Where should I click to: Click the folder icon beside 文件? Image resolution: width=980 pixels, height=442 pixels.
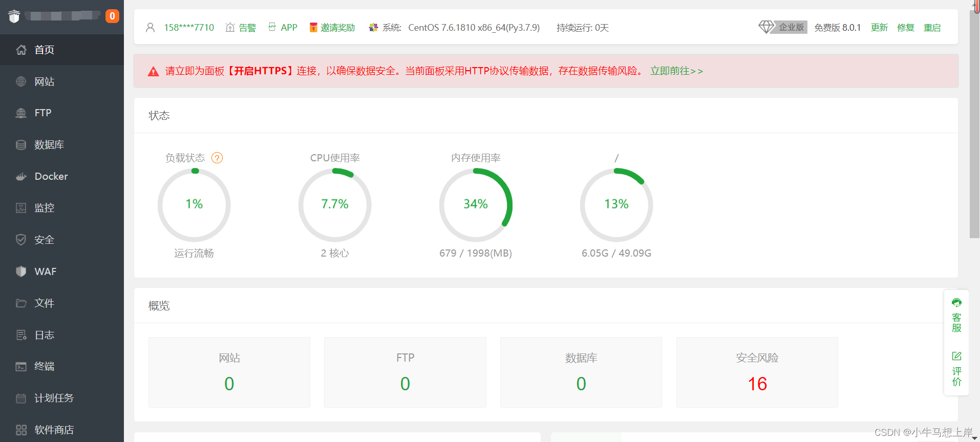(21, 303)
